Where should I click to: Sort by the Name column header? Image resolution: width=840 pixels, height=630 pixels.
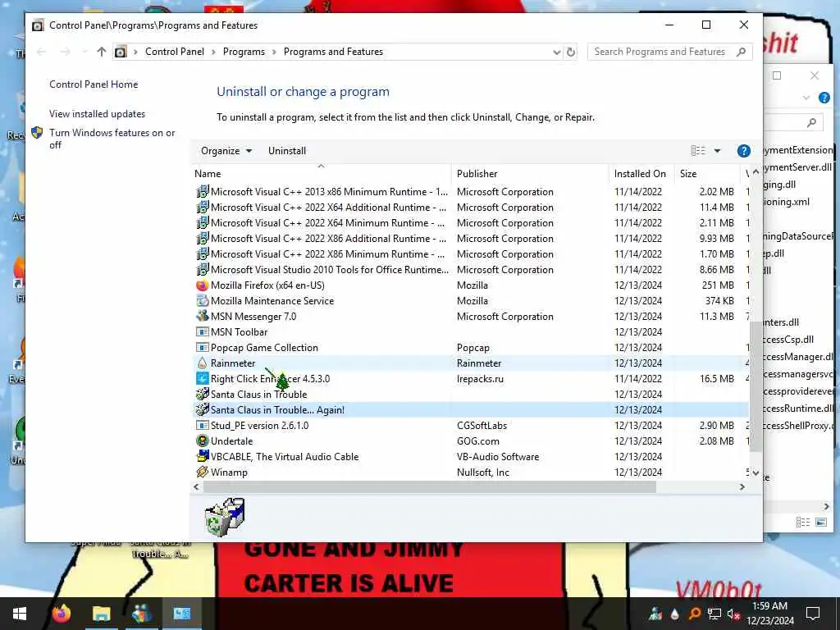click(322, 174)
